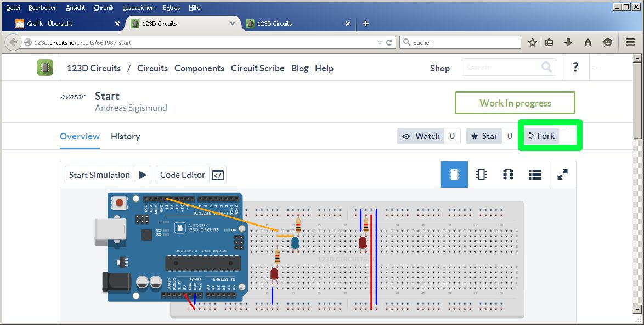Open the Hilfe menu
Image resolution: width=644 pixels, height=325 pixels.
point(195,8)
